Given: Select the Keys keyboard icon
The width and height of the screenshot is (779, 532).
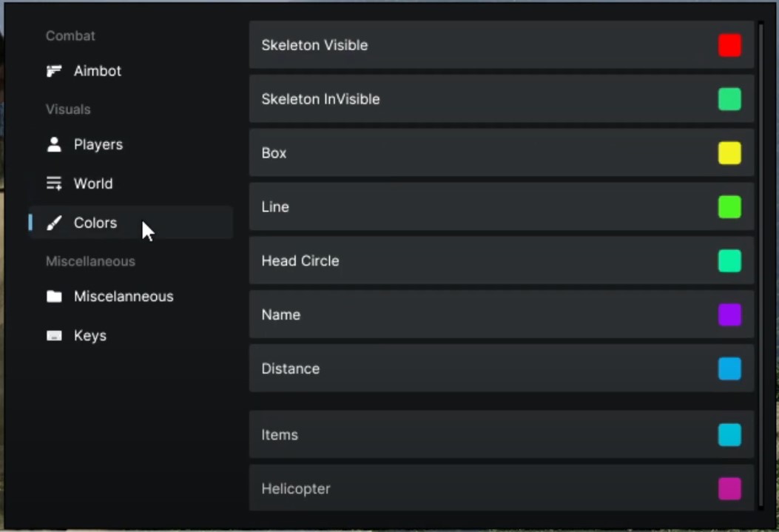Looking at the screenshot, I should coord(54,336).
